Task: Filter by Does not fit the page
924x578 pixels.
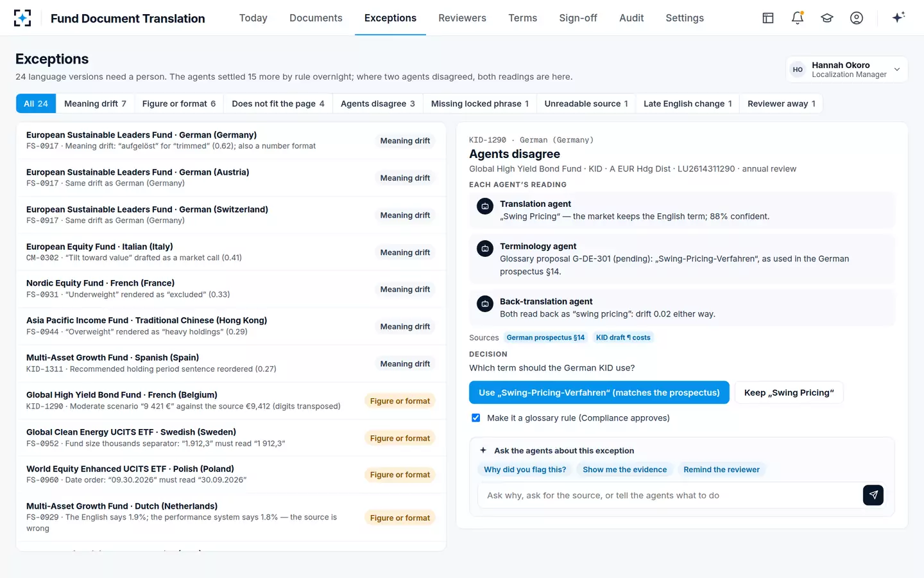Action: click(x=278, y=103)
